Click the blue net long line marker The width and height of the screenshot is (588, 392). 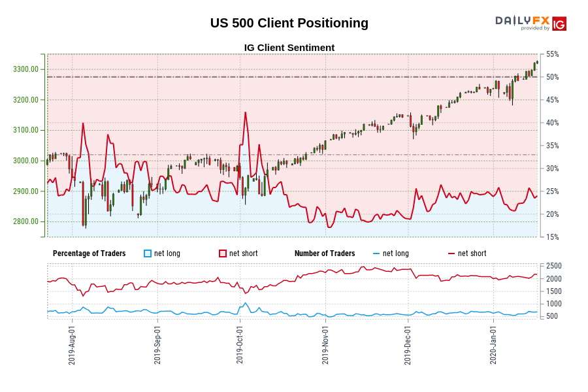point(376,254)
